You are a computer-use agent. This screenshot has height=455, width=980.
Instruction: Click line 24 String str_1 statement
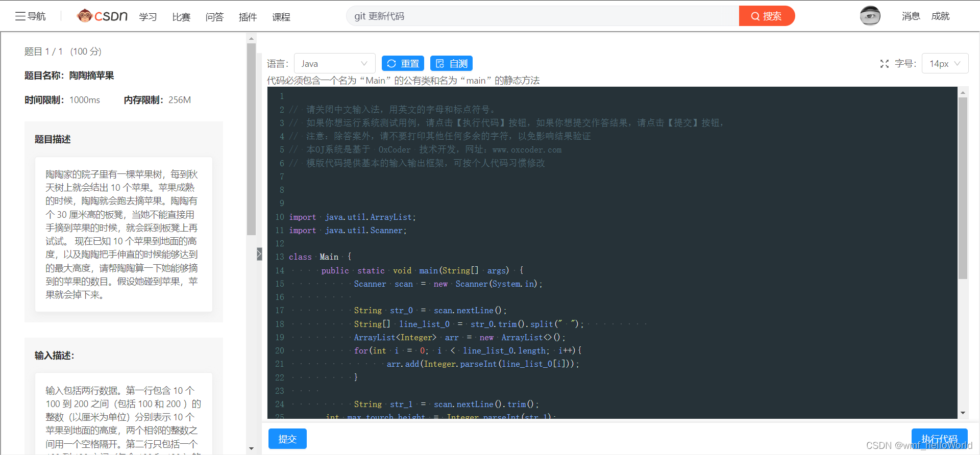point(447,405)
